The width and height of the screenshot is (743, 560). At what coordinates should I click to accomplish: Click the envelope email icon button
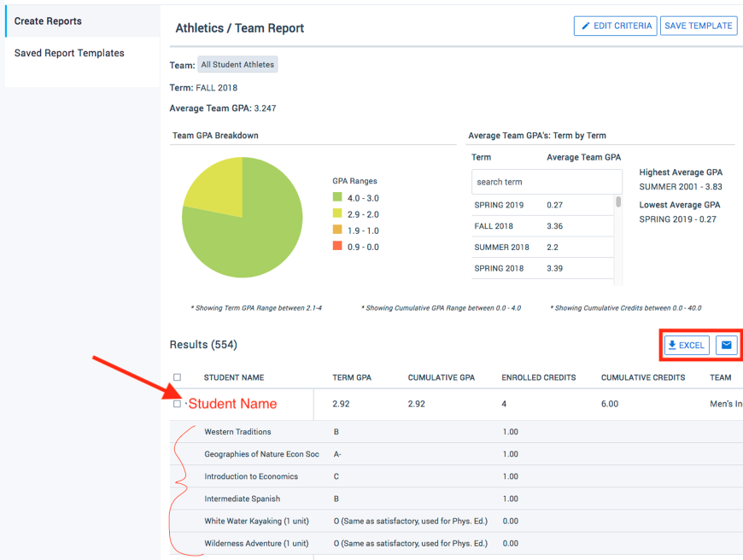(726, 345)
